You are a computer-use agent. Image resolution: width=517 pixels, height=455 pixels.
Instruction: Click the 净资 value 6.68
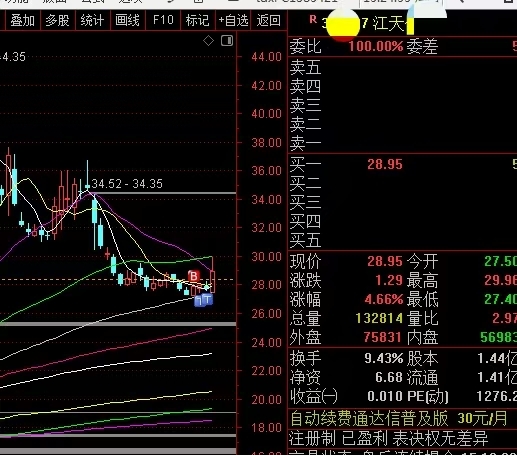click(x=389, y=377)
